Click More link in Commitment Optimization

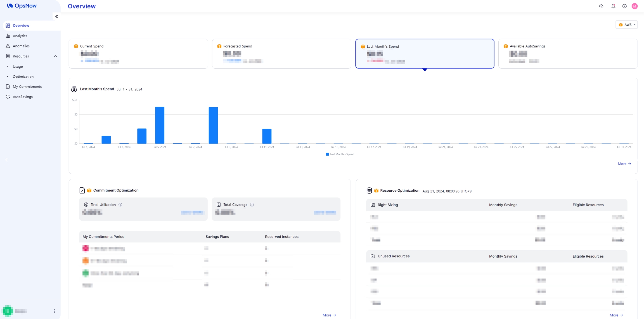[329, 315]
